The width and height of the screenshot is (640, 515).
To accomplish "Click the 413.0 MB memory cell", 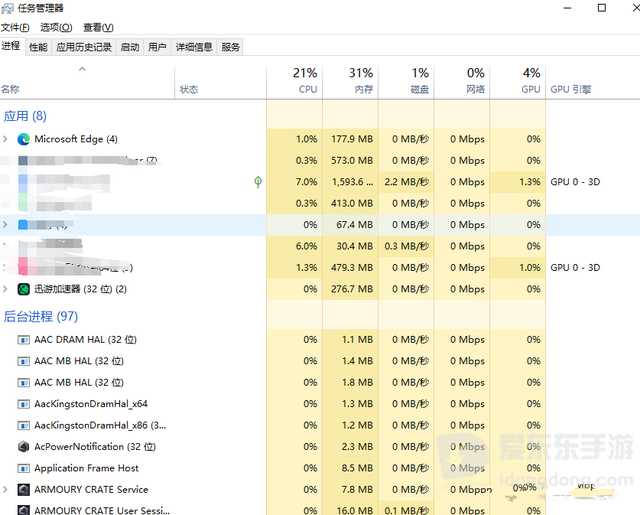I will pyautogui.click(x=351, y=204).
